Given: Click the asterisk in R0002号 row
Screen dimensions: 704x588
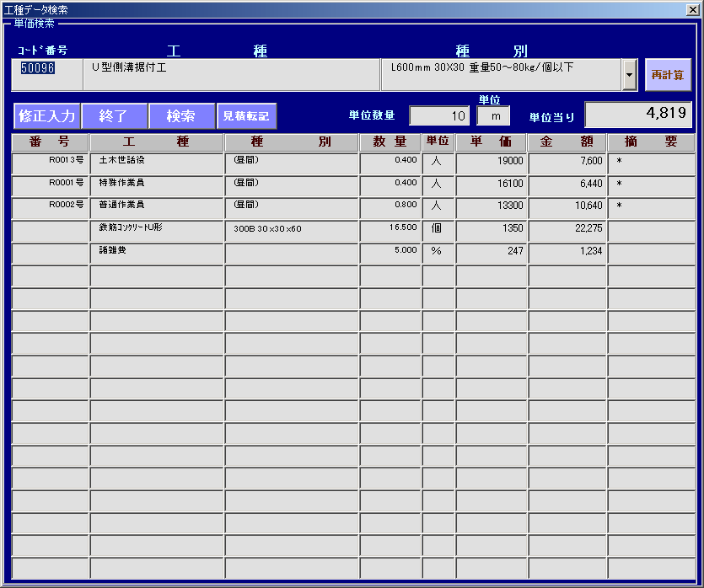Looking at the screenshot, I should pyautogui.click(x=619, y=206).
